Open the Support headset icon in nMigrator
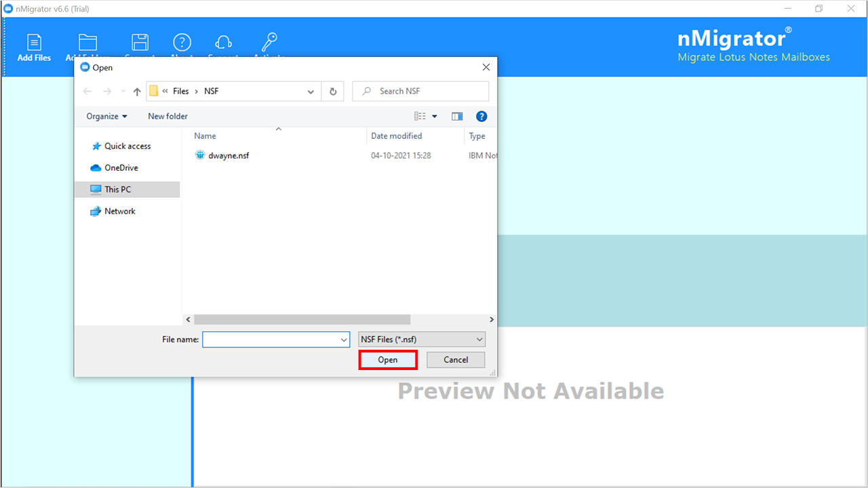This screenshot has width=868, height=488. 224,42
